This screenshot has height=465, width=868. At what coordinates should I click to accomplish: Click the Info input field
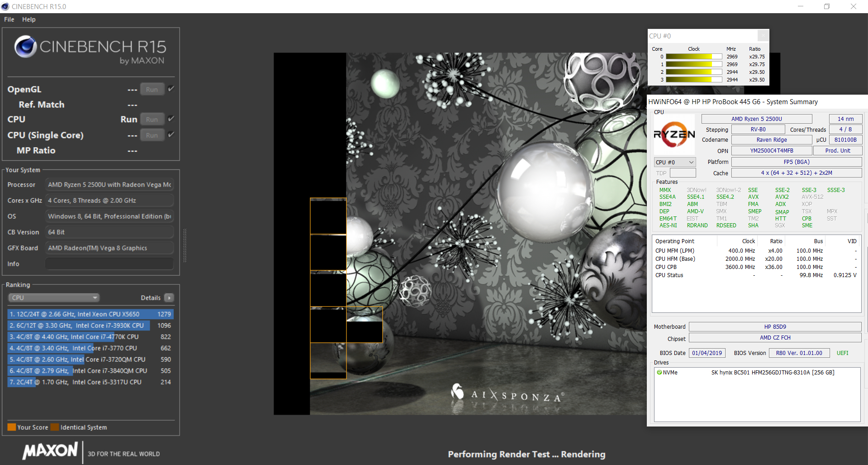tap(109, 264)
